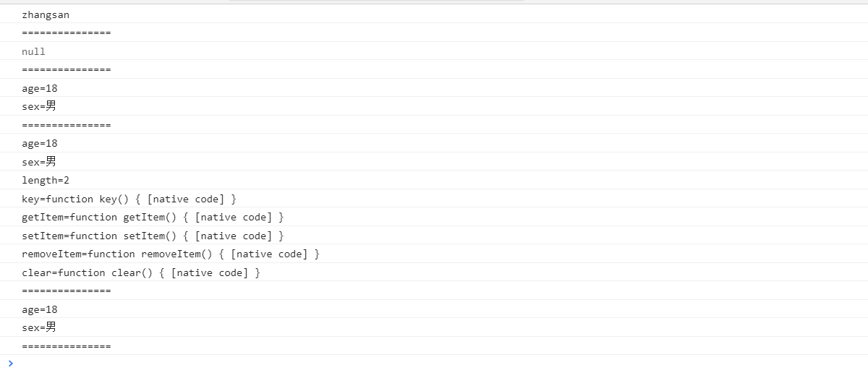Click the separator line below 'null'
The width and height of the screenshot is (868, 378).
pyautogui.click(x=66, y=69)
